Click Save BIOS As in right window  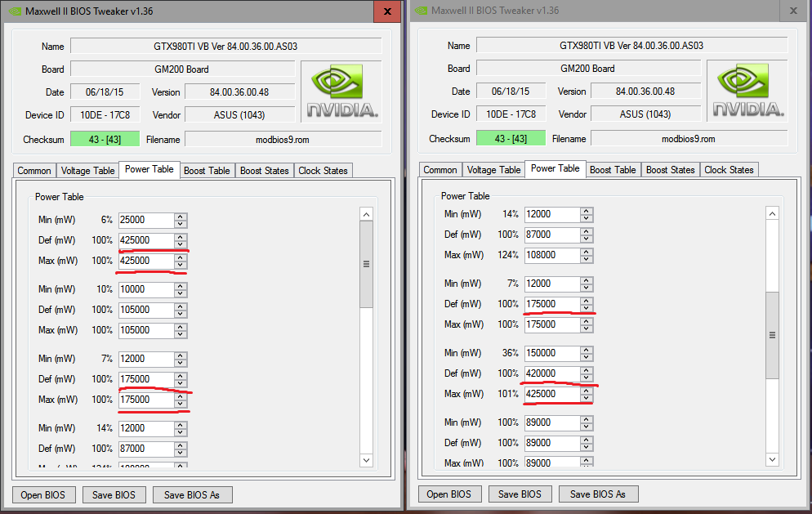point(598,494)
